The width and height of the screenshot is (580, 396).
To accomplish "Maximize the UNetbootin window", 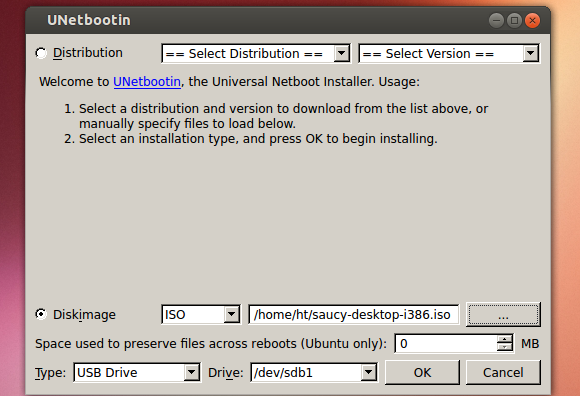I will (514, 20).
